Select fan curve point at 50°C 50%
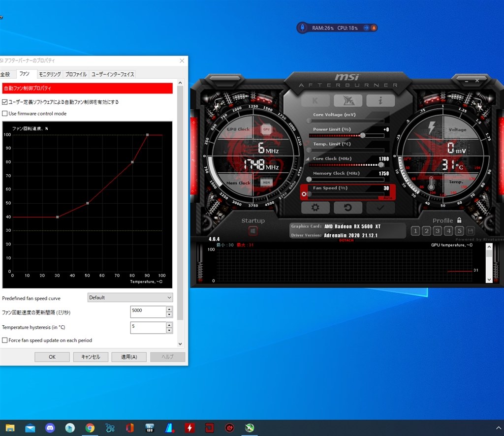This screenshot has width=504, height=436. click(x=88, y=203)
